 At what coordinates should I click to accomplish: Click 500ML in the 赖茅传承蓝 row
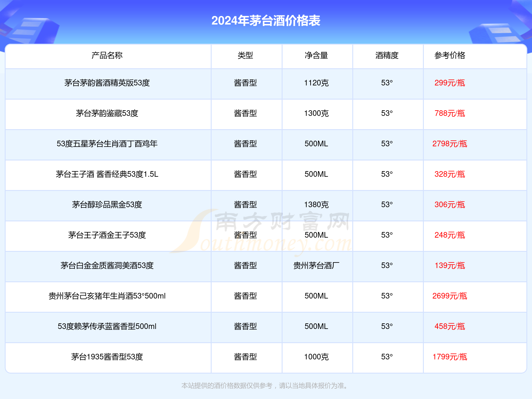pos(316,326)
